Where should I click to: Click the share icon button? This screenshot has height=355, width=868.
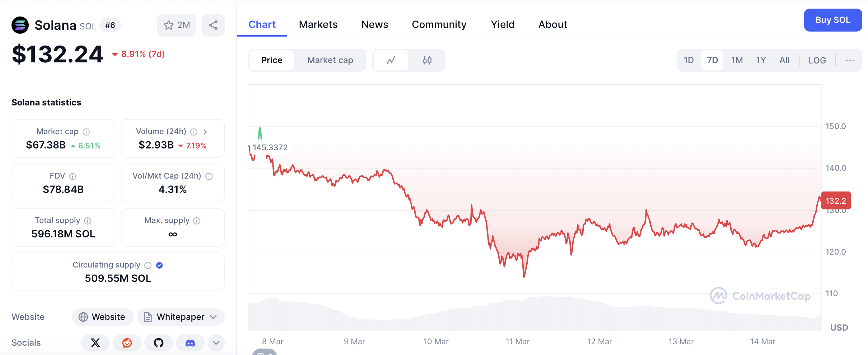pyautogui.click(x=213, y=25)
